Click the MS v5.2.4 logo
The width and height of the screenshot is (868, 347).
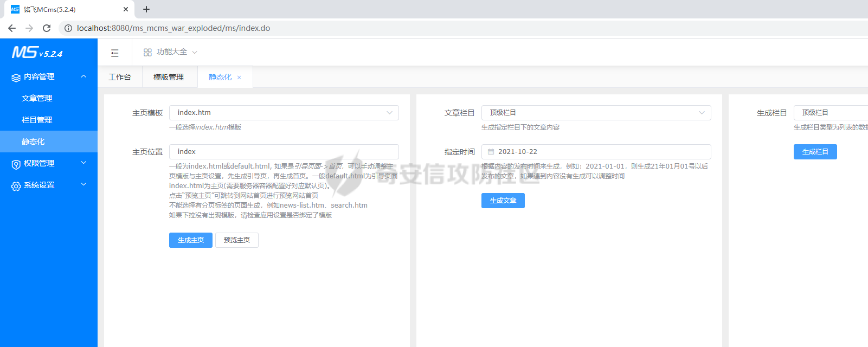(x=37, y=53)
